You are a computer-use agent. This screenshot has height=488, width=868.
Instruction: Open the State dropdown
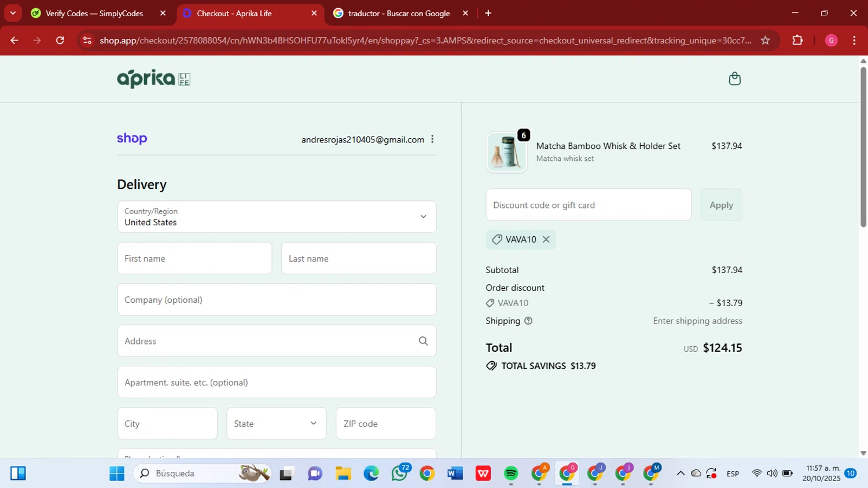pyautogui.click(x=277, y=424)
